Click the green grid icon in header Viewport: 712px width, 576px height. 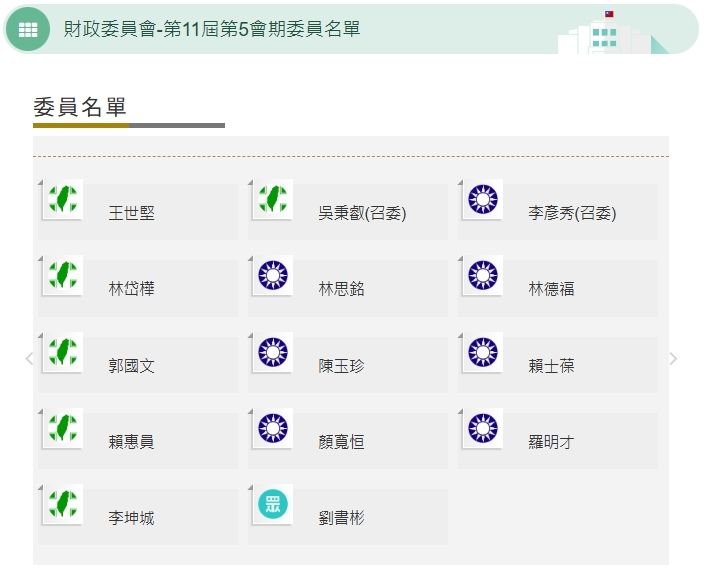click(28, 29)
